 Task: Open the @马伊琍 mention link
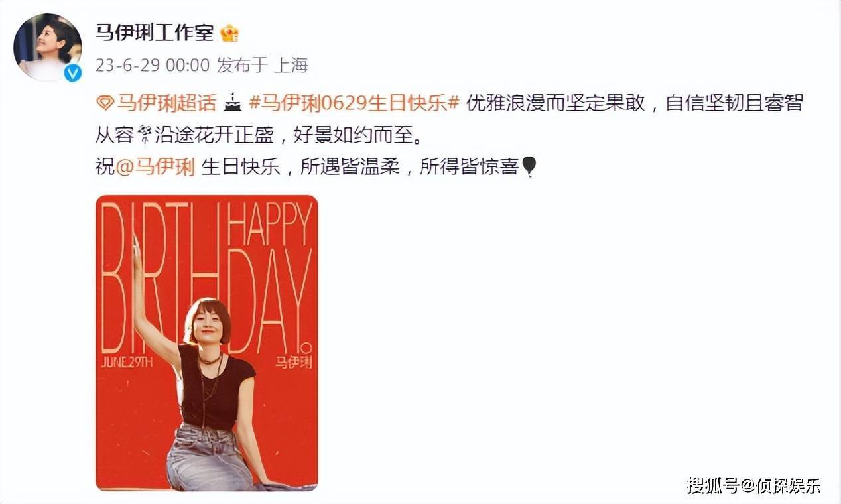[x=155, y=166]
